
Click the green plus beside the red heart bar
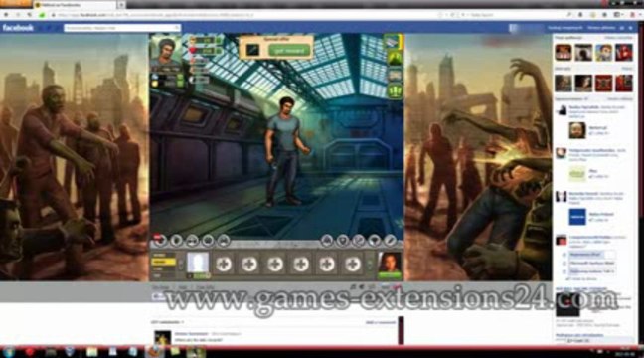(219, 51)
